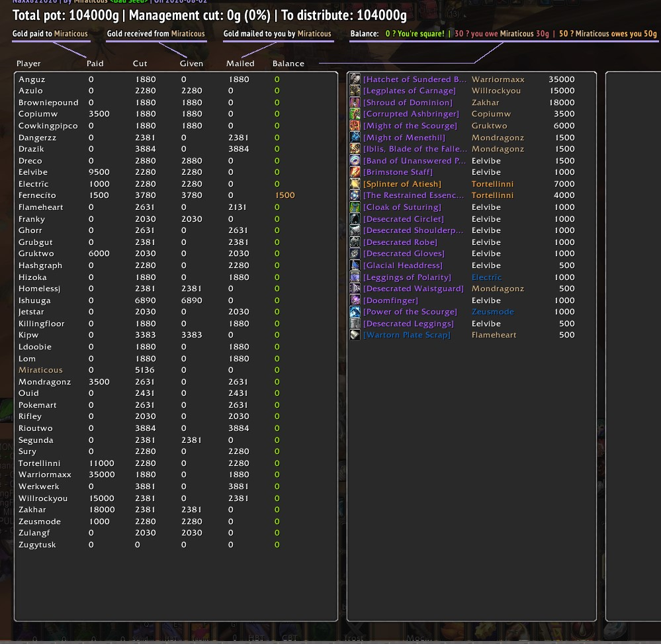
Task: Click The Restrained Essence item icon
Action: click(355, 195)
